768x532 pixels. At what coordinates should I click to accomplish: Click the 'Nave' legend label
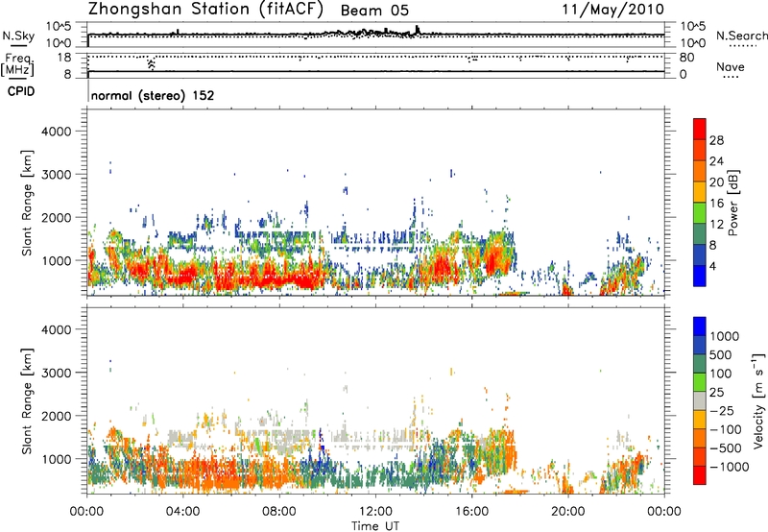[x=731, y=67]
